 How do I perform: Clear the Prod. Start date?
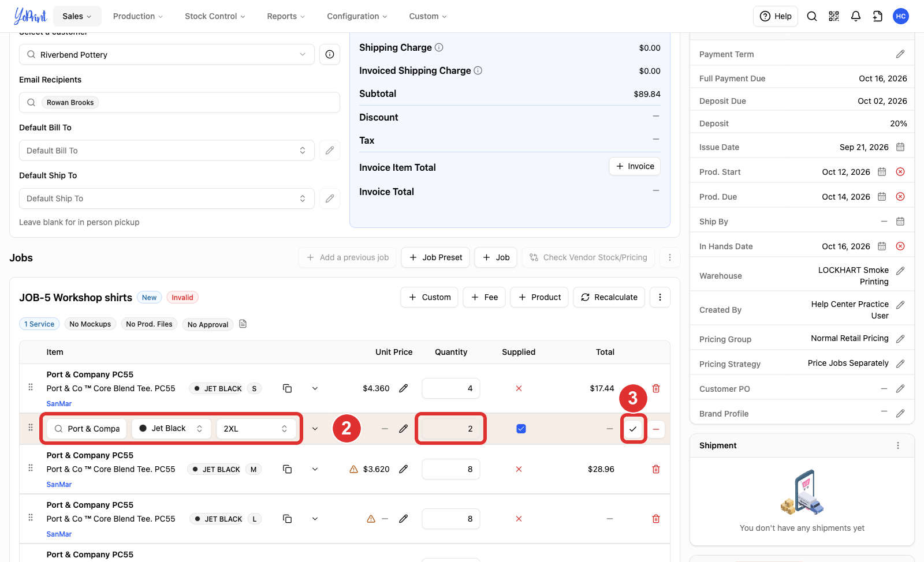900,172
